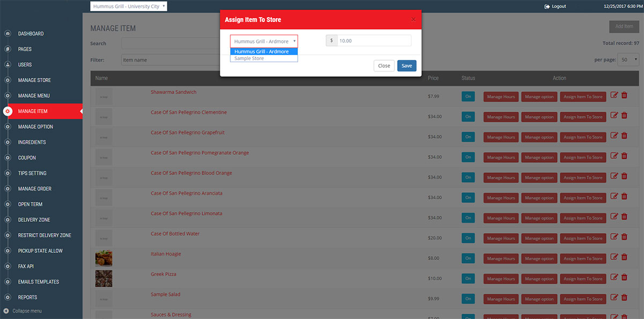This screenshot has height=319, width=644.
Task: Click the Manage Option gear icon
Action: pyautogui.click(x=8, y=127)
